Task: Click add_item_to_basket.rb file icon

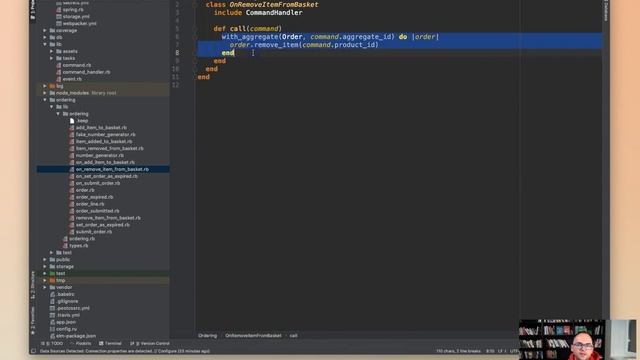Action: (72, 128)
